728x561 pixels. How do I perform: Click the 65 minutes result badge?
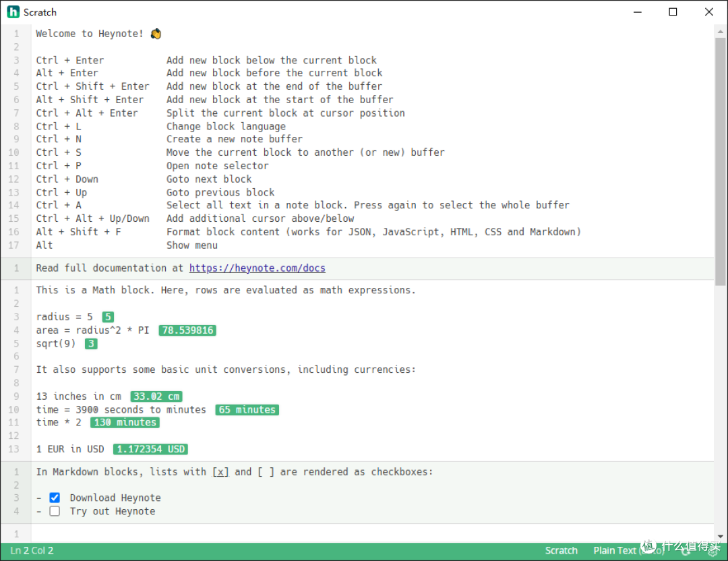click(x=247, y=409)
